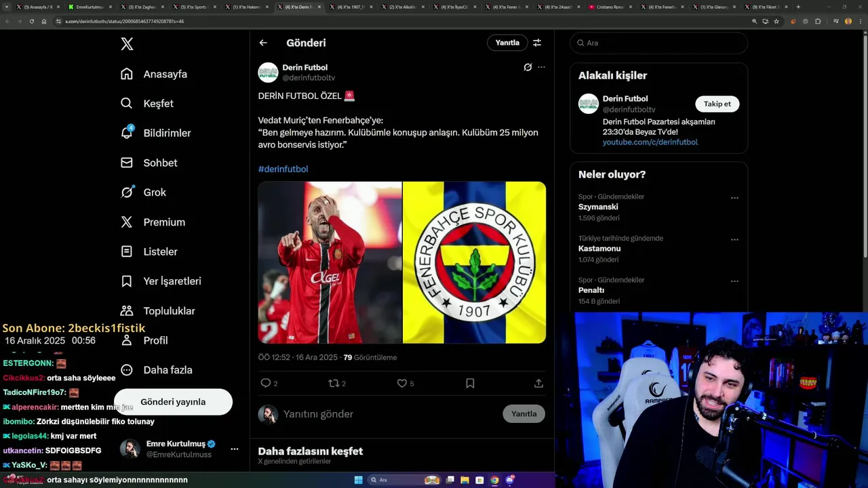Open Discord from taskbar
Image resolution: width=868 pixels, height=488 pixels.
pos(510,480)
